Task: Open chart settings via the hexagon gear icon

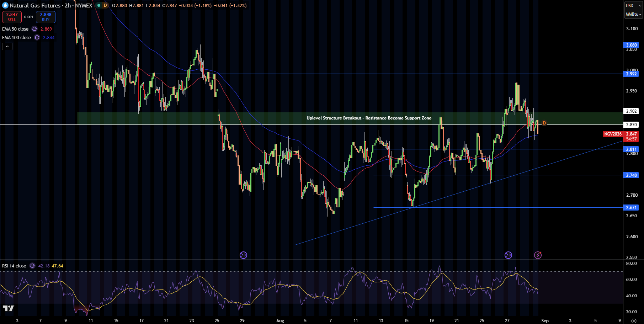Action: coord(634,321)
